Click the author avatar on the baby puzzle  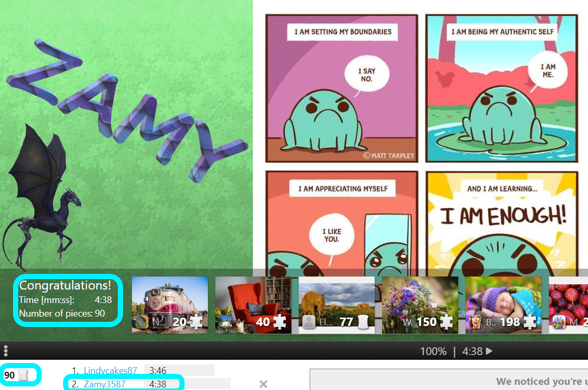[476, 322]
